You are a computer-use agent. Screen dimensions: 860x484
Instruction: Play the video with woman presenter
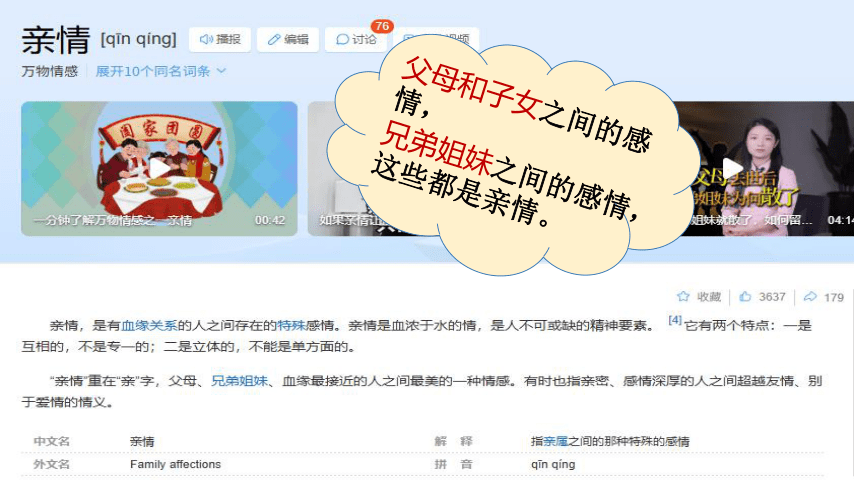(x=767, y=168)
